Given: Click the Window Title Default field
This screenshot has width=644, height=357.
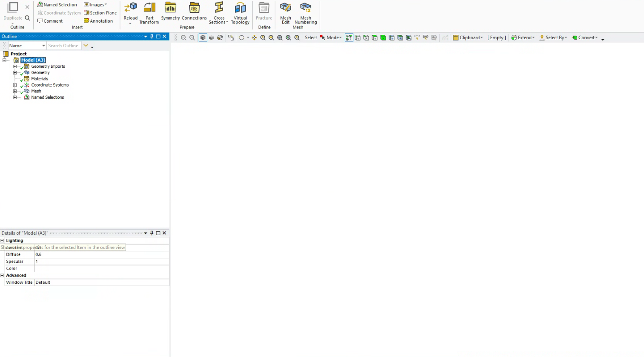Looking at the screenshot, I should click(x=101, y=282).
